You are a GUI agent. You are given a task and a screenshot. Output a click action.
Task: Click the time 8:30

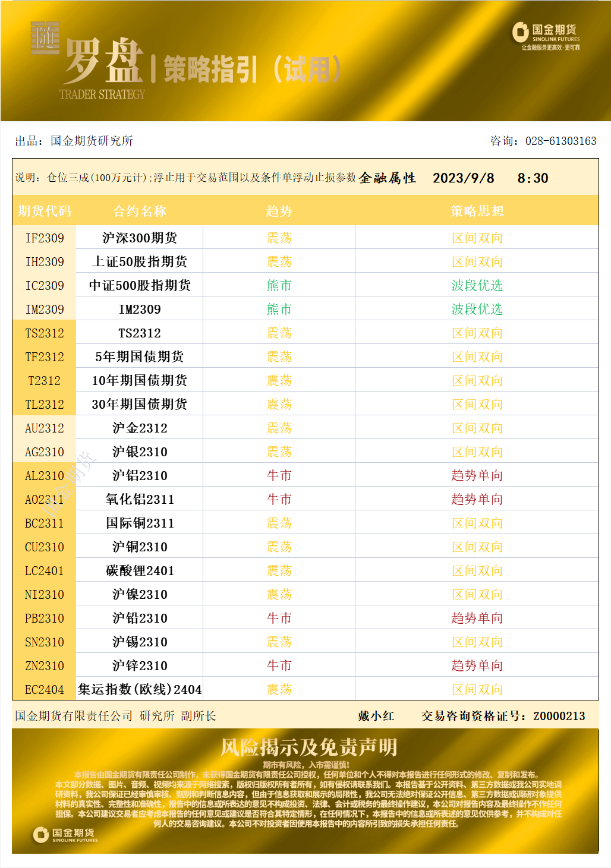click(x=533, y=178)
